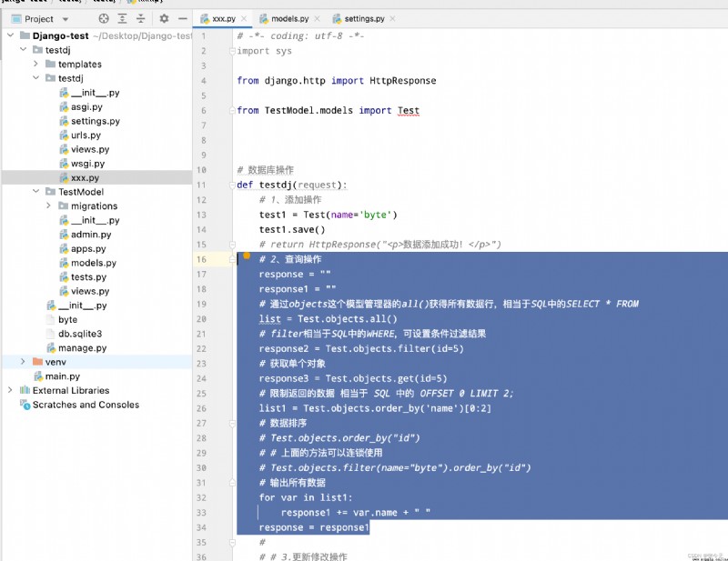Click the Project panel title
This screenshot has height=561, width=728.
point(39,19)
